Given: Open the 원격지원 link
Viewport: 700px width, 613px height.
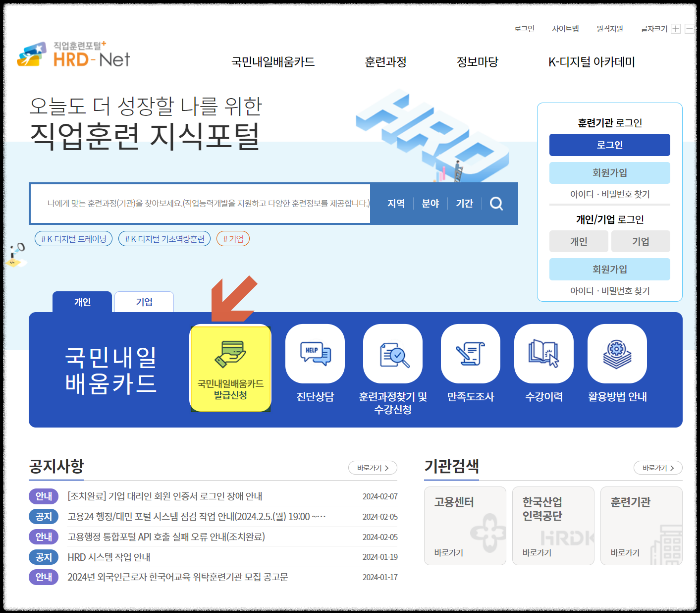Looking at the screenshot, I should click(x=609, y=29).
